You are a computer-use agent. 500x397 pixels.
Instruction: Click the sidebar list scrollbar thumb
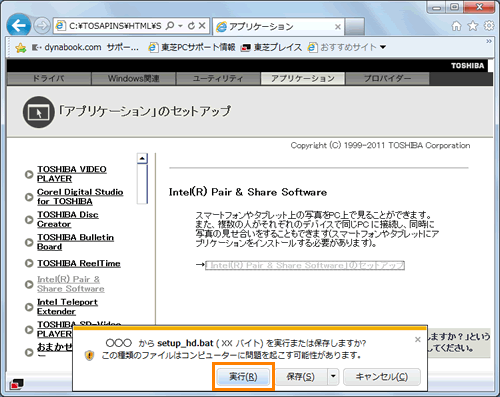(x=142, y=184)
